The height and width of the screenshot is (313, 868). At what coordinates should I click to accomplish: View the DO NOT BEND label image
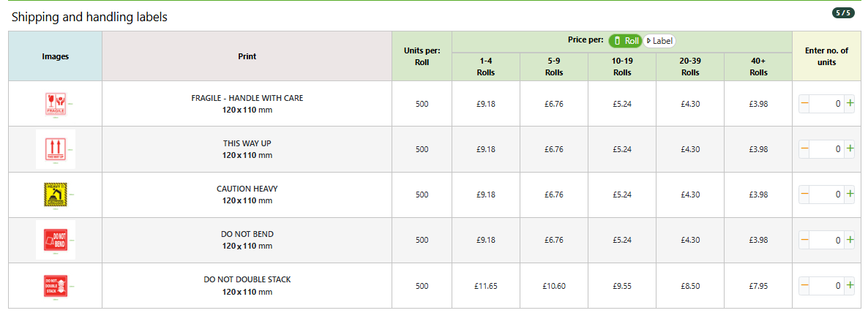[x=56, y=240]
